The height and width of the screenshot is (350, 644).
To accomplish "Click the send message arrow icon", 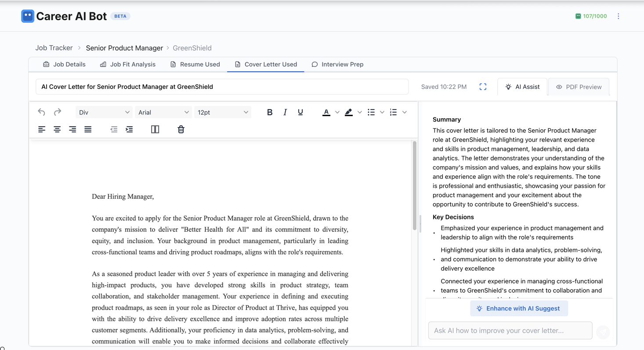I will [x=603, y=332].
